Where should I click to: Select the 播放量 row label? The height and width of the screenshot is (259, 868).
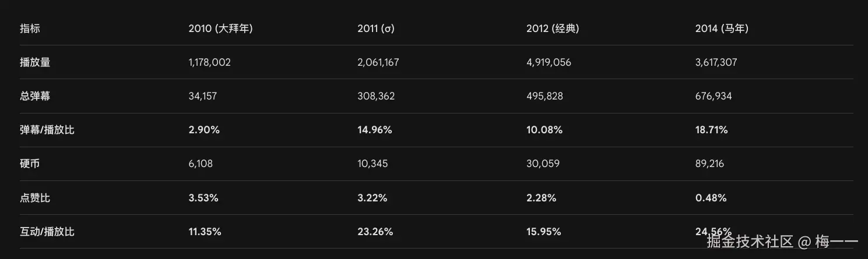coord(35,62)
